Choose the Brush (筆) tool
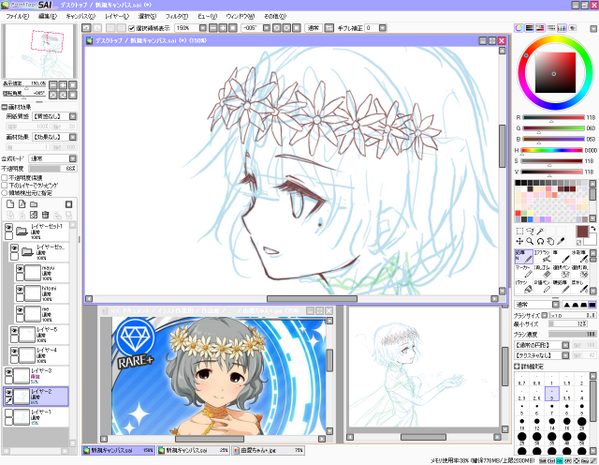 click(561, 256)
